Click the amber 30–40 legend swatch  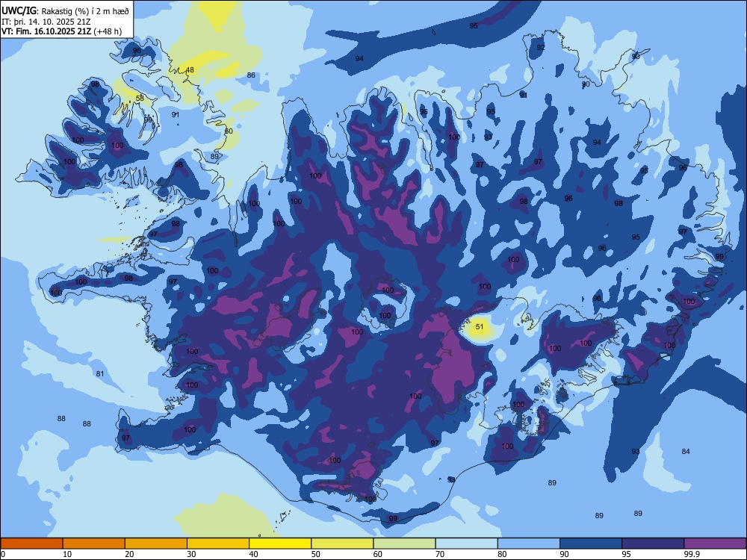tap(218, 544)
